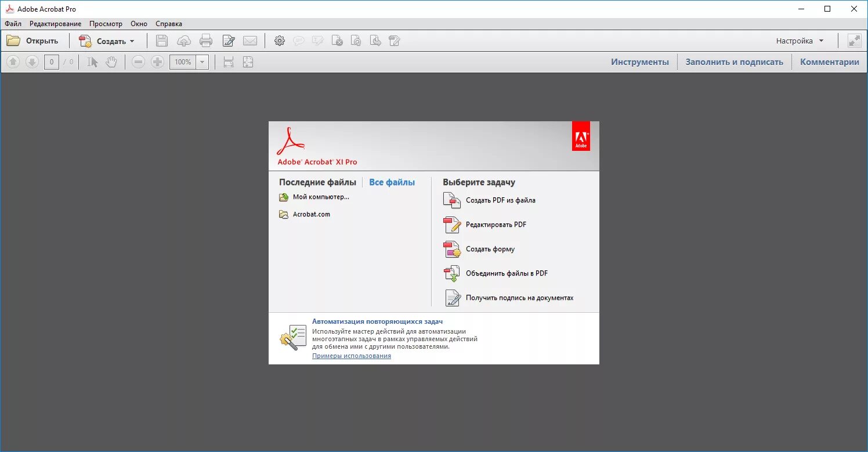The image size is (868, 452).
Task: Click the zoom in plus button
Action: (157, 62)
